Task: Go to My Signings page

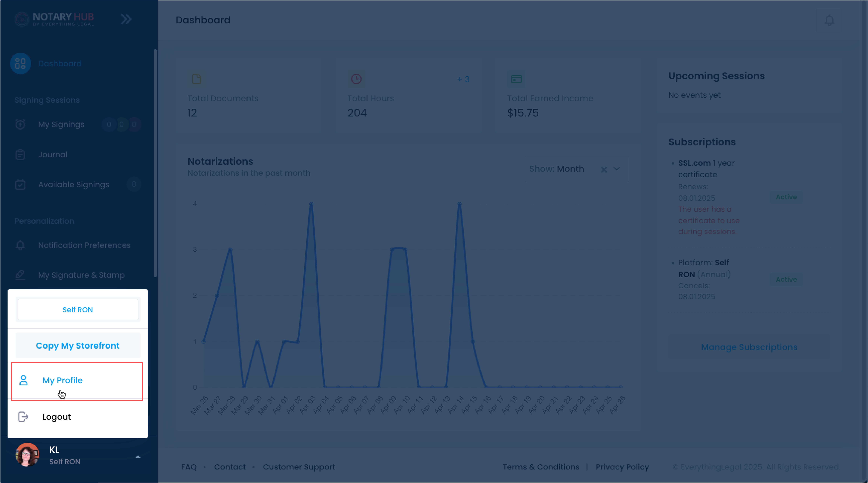Action: 61,124
